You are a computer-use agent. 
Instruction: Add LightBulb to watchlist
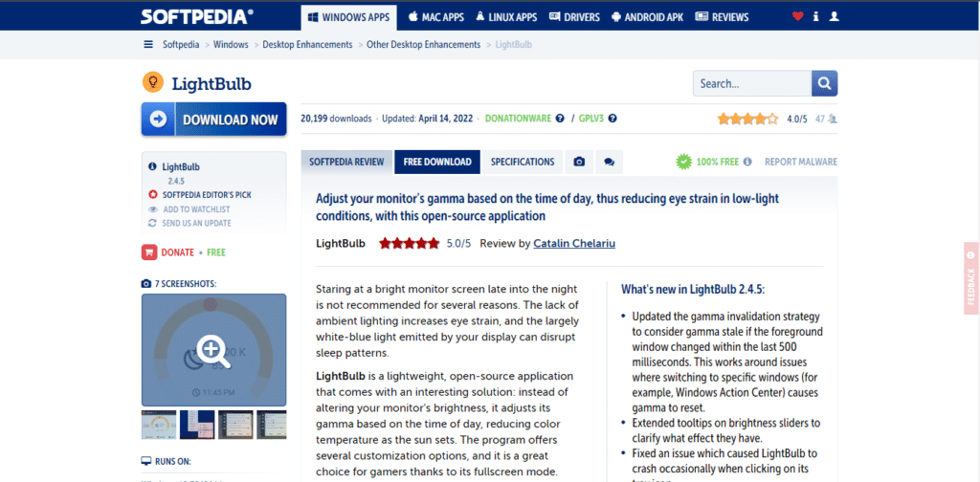tap(195, 208)
